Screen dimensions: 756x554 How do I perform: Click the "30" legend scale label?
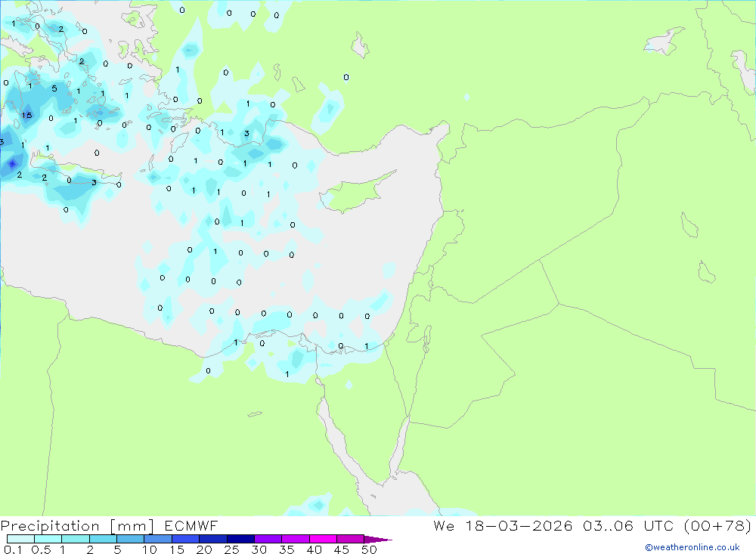259,549
